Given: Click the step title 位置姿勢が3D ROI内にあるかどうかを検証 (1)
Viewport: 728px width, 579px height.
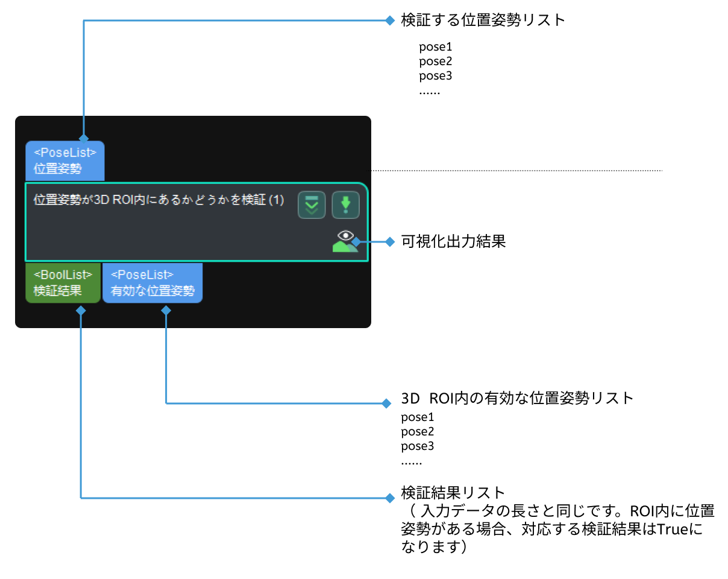Looking at the screenshot, I should click(x=158, y=200).
